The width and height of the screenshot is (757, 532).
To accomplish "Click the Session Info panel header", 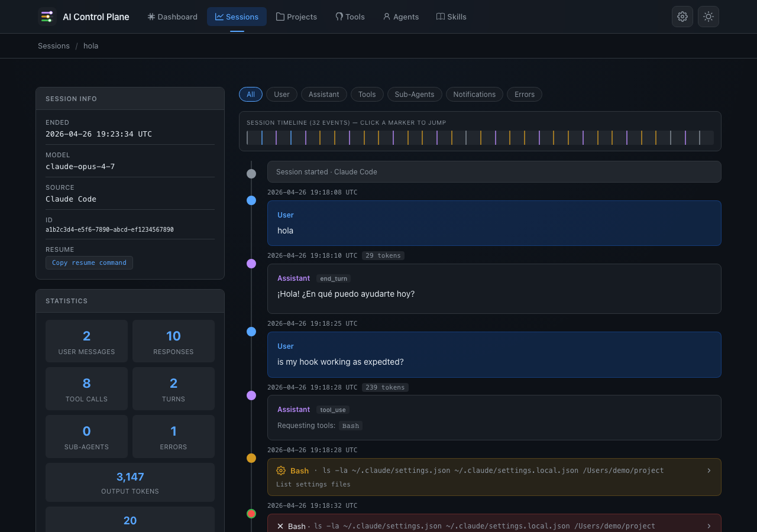I will (130, 99).
